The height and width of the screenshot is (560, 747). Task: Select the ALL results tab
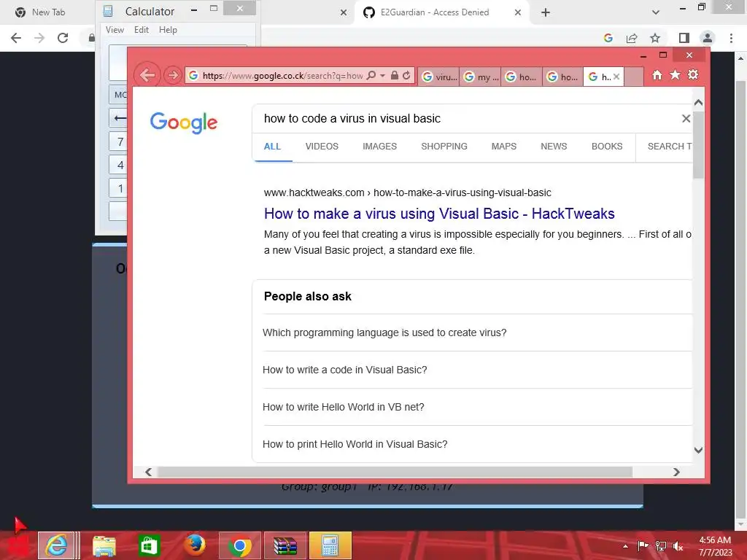(x=273, y=146)
